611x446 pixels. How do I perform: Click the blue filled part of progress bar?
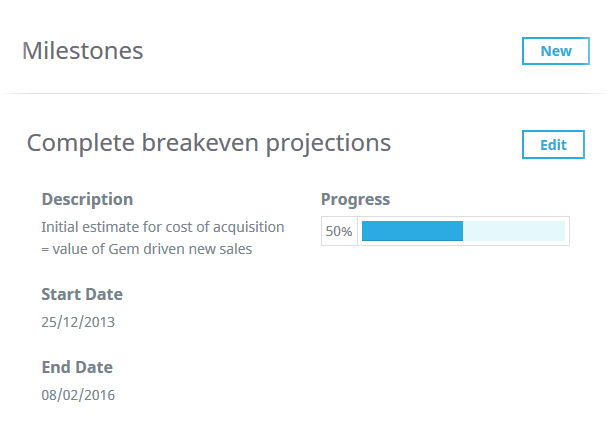(412, 231)
